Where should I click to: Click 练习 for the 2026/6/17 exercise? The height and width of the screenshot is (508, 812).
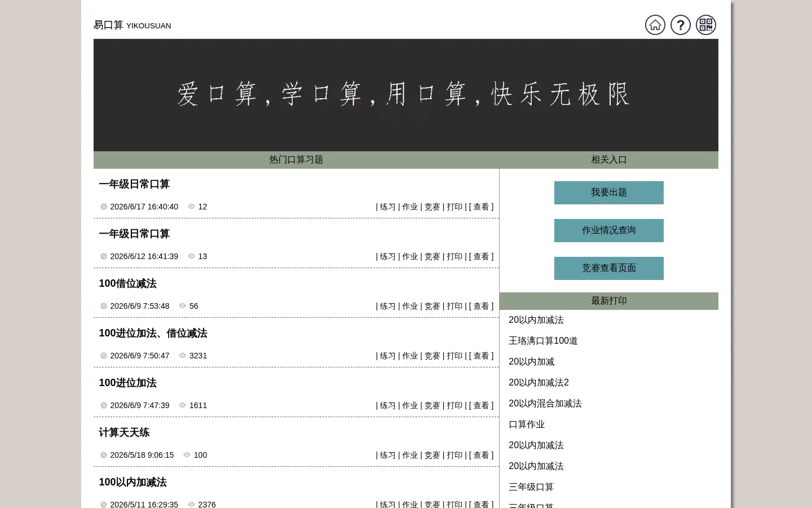tap(388, 207)
